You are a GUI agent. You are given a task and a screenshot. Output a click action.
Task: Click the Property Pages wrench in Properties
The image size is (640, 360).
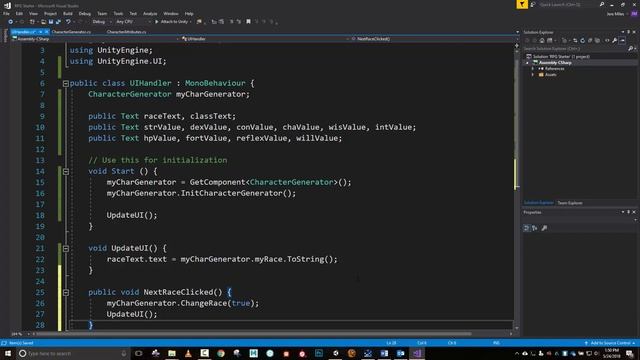pyautogui.click(x=544, y=228)
